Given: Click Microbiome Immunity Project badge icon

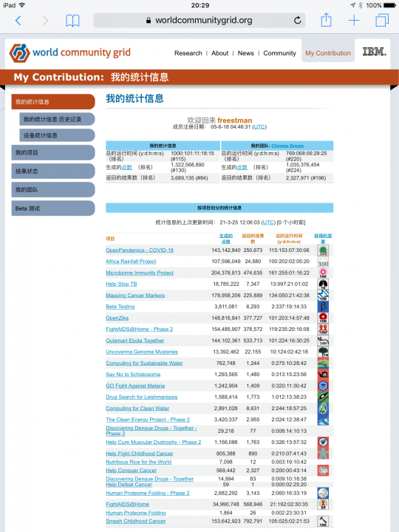Looking at the screenshot, I should coord(323,273).
